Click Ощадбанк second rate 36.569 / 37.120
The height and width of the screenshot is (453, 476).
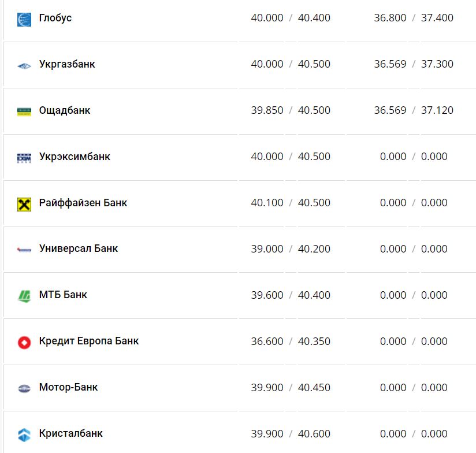tap(414, 110)
